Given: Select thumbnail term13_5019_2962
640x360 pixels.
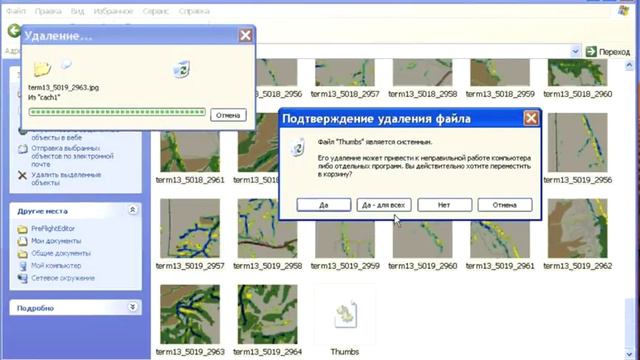Looking at the screenshot, I should coord(578,228).
